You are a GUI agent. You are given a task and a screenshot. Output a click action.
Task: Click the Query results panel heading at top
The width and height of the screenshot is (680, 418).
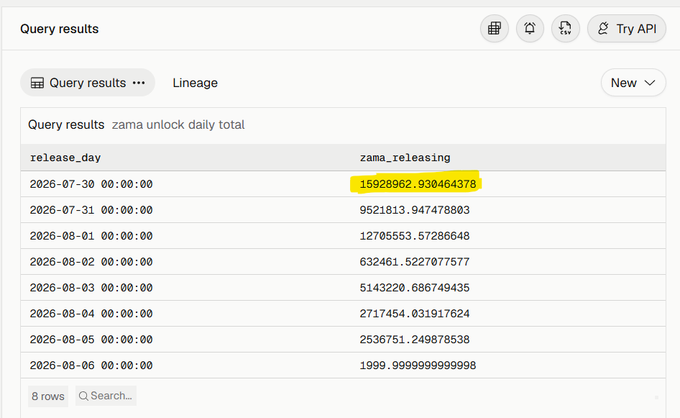pos(59,29)
